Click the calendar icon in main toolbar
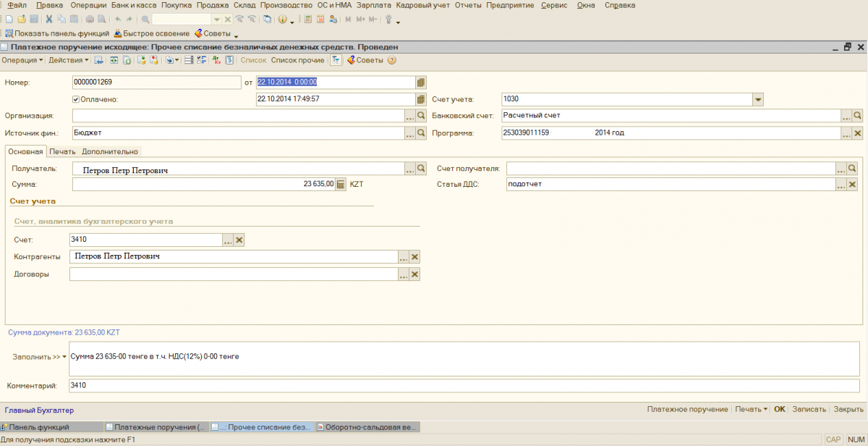Screen dimensions: 868x446 coord(320,20)
